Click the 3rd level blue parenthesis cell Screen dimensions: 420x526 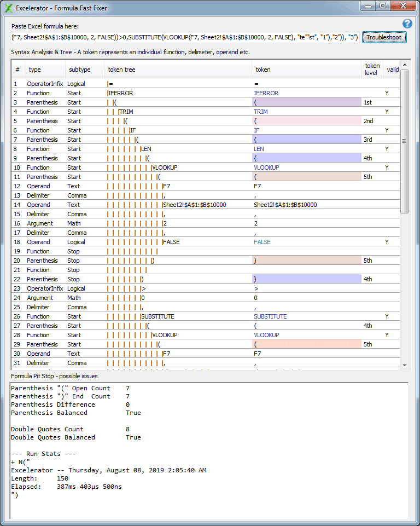(x=307, y=140)
